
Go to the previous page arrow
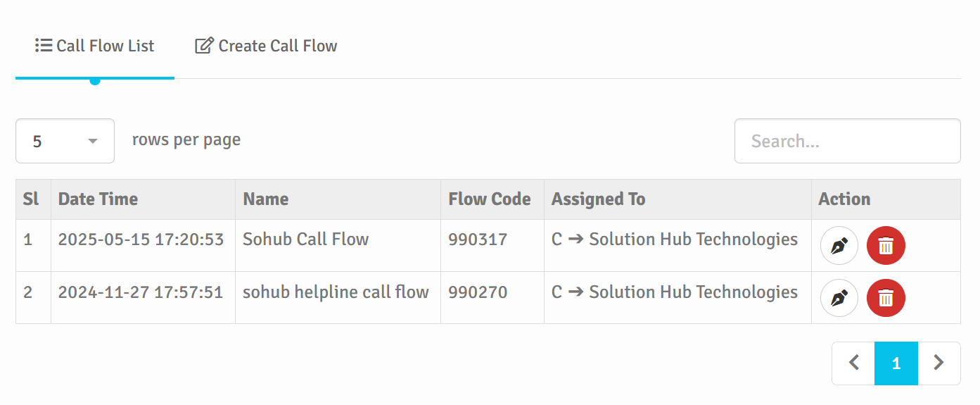click(853, 363)
